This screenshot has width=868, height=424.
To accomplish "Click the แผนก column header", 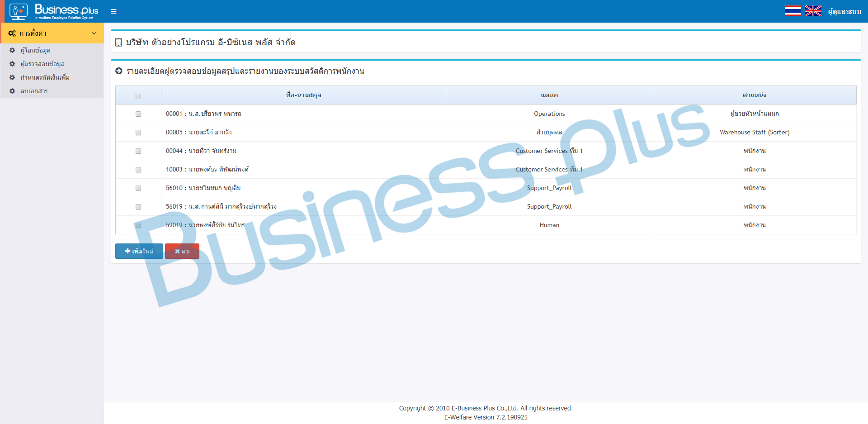I will [x=549, y=95].
